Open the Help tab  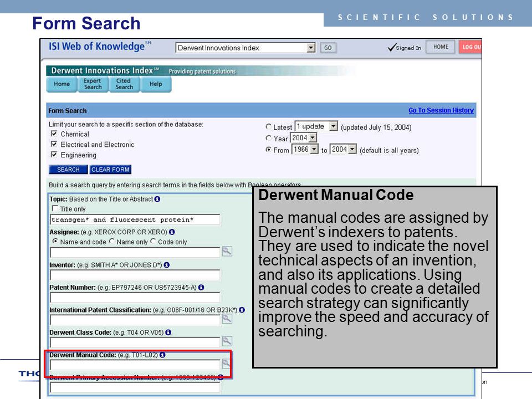coord(156,84)
